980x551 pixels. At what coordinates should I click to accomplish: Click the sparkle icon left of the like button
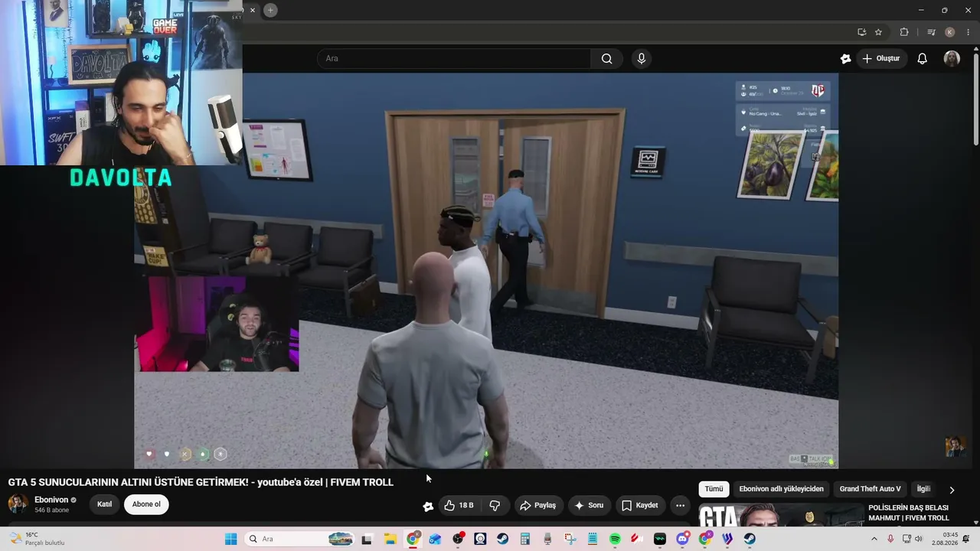[428, 506]
